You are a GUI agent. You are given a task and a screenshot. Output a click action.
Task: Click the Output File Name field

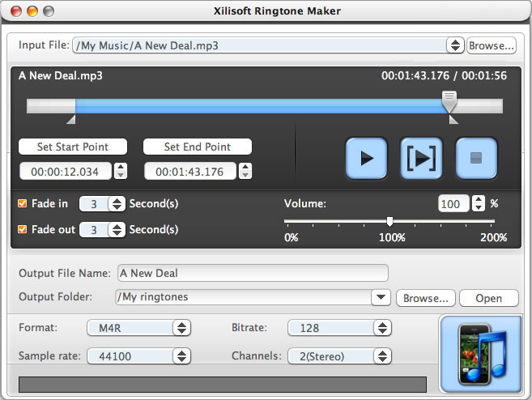[x=253, y=273]
